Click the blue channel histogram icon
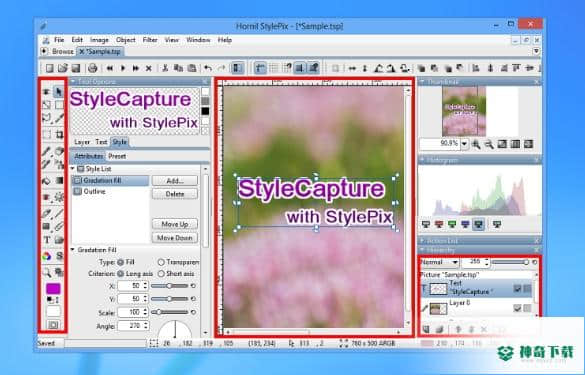 pyautogui.click(x=465, y=224)
